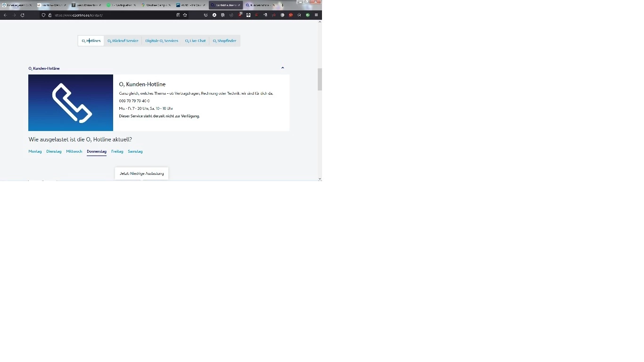Show hotline load for Samstag

[x=135, y=151]
